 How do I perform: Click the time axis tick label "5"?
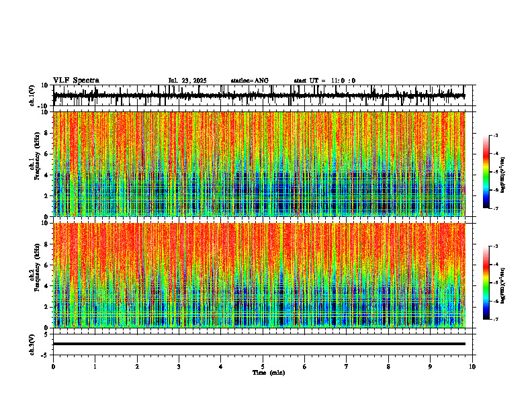(x=263, y=367)
